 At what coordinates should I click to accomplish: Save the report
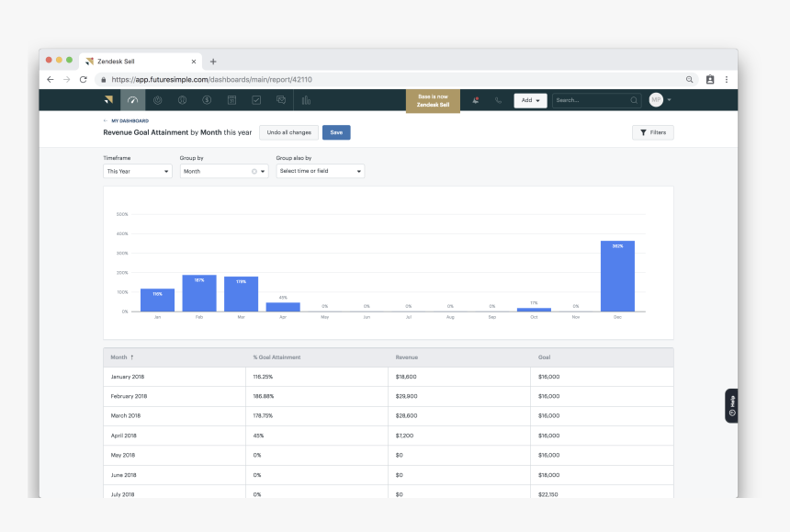click(x=336, y=132)
